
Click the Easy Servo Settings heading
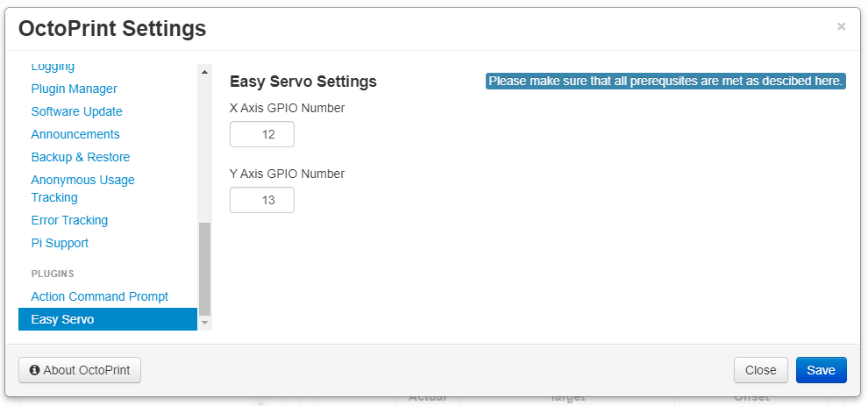(302, 82)
